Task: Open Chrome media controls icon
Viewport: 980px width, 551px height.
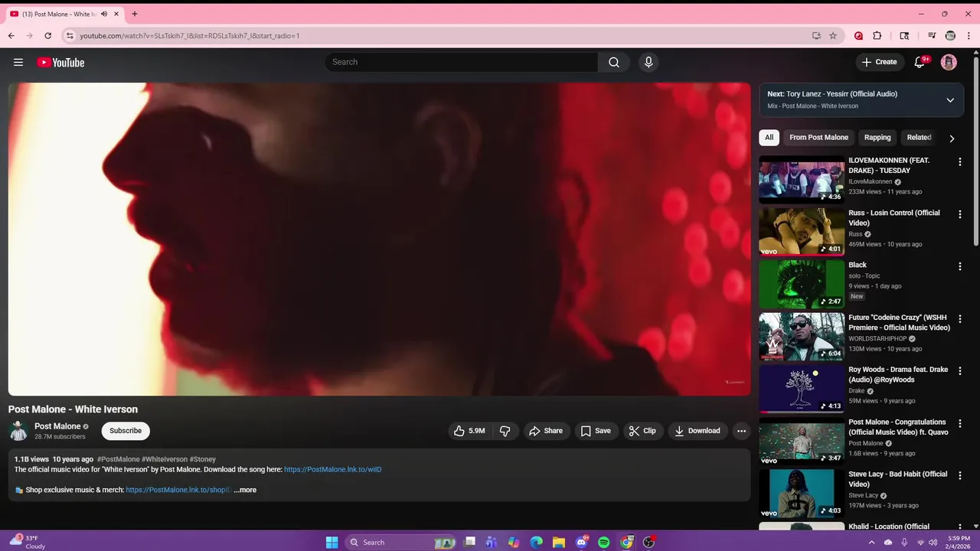Action: 932,35
